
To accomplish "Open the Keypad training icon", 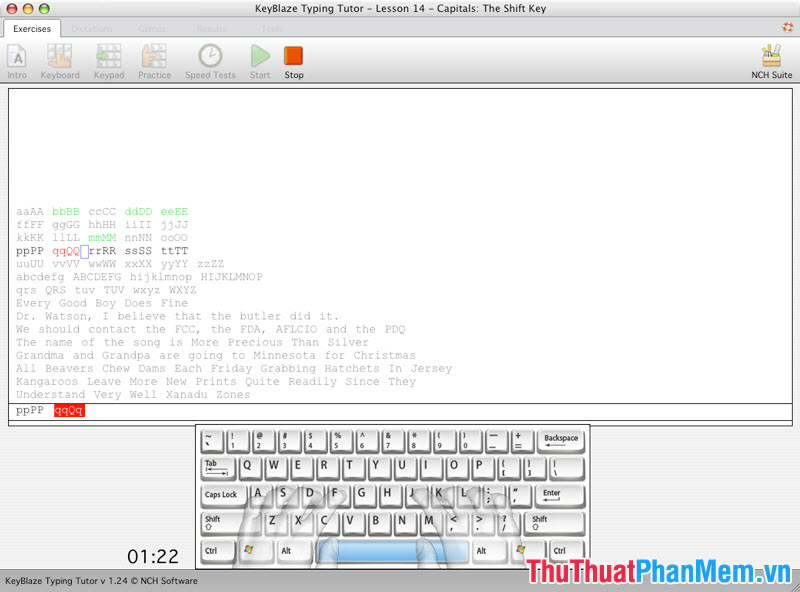I will point(108,60).
